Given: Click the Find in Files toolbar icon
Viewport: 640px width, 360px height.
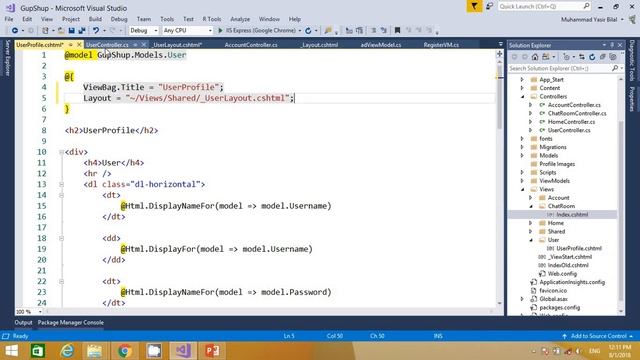Looking at the screenshot, I should tap(328, 31).
